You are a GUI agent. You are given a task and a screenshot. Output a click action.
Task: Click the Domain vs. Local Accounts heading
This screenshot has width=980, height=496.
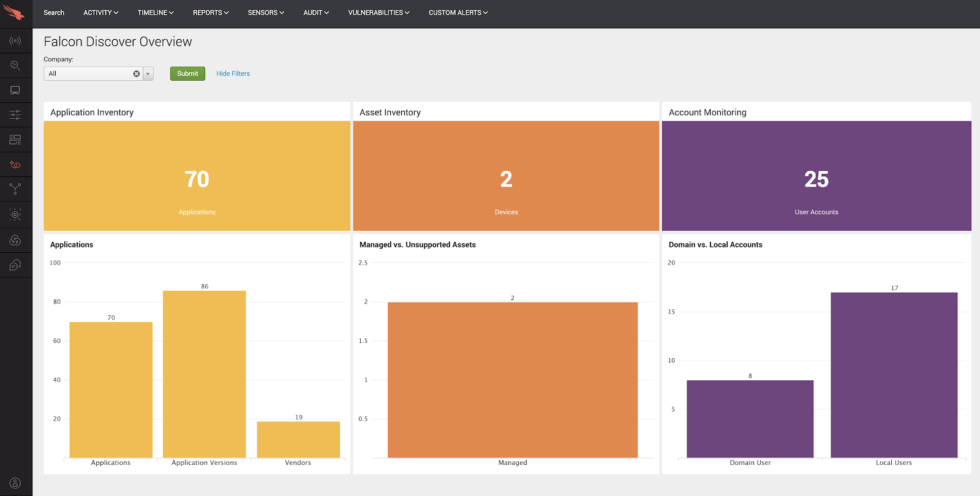click(x=715, y=244)
